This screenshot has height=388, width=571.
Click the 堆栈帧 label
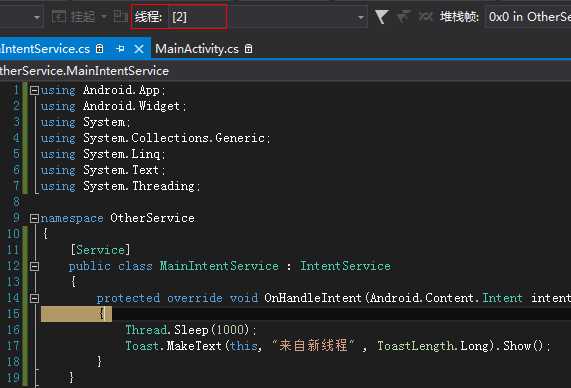[460, 17]
